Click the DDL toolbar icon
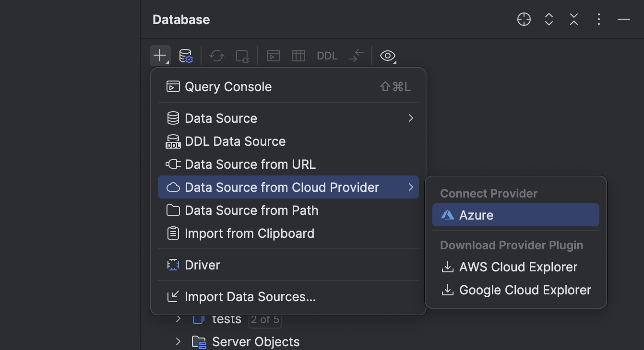Viewport: 644px width, 350px height. pos(327,56)
